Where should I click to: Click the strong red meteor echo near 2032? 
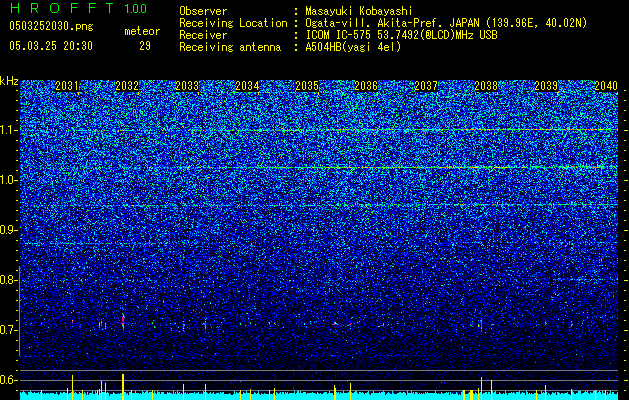(123, 321)
